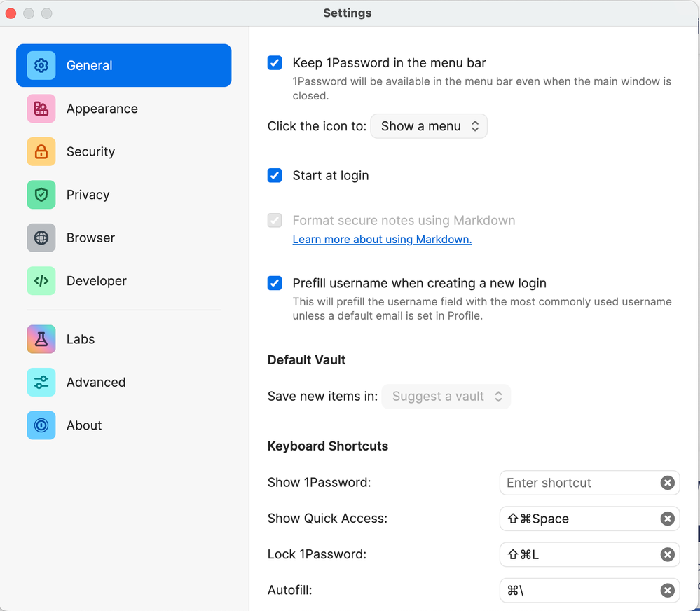
Task: Open Learn more about using Markdown link
Action: click(x=382, y=240)
